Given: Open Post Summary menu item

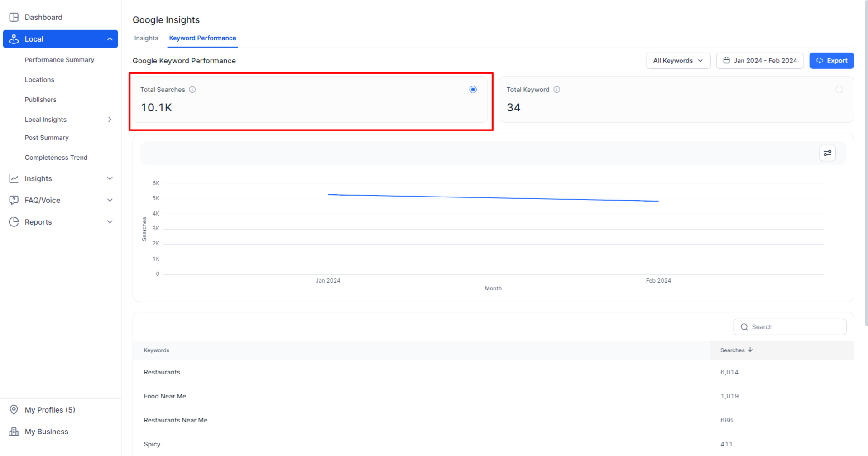Looking at the screenshot, I should click(x=47, y=138).
